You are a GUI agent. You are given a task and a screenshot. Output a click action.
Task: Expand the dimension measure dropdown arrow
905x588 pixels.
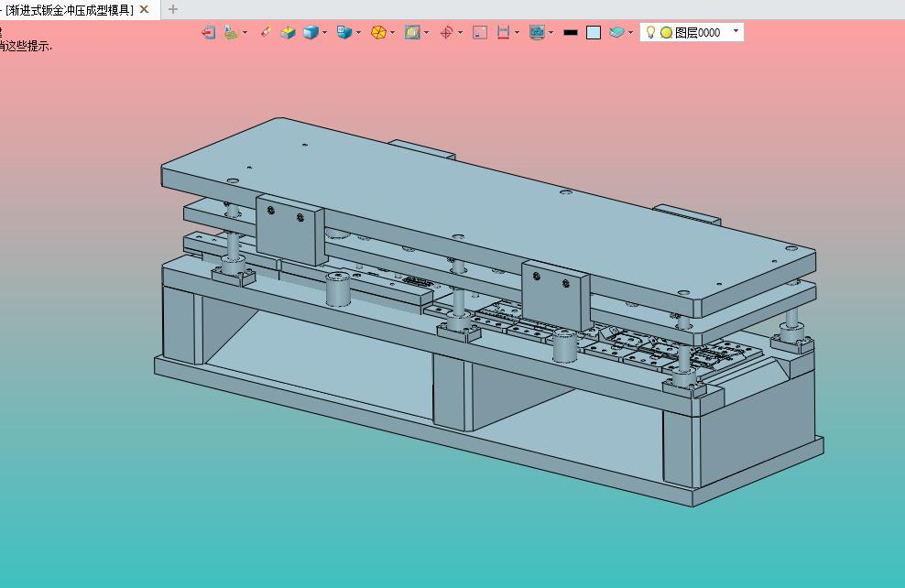point(518,32)
